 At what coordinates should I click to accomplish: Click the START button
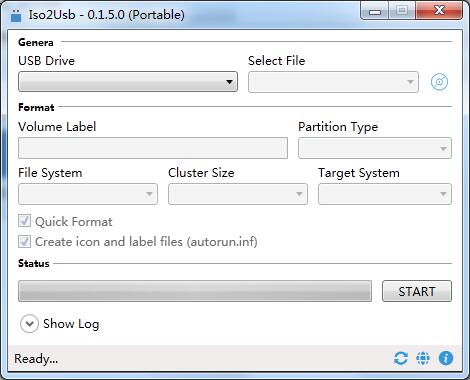coord(417,291)
